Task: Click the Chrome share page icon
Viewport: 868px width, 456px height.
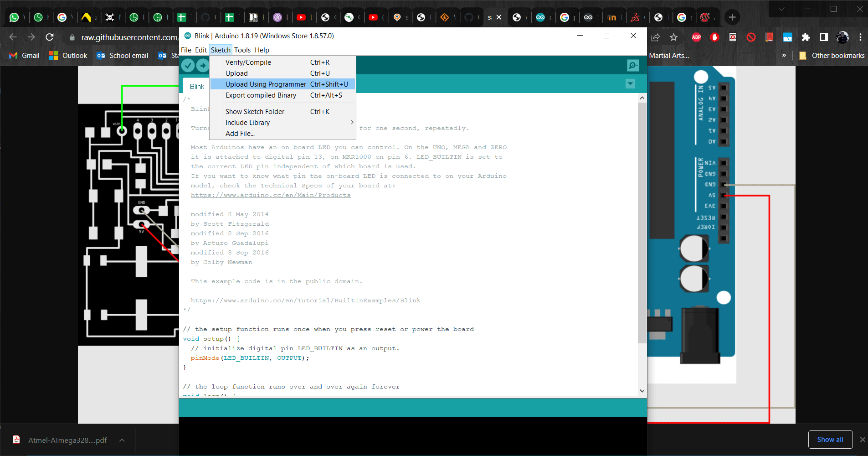Action: (656, 37)
